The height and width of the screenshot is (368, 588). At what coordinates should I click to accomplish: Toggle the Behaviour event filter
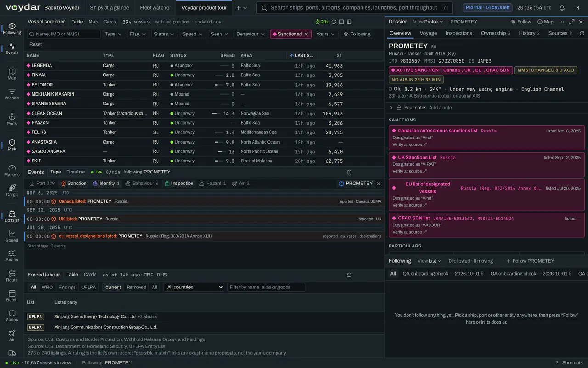point(141,183)
